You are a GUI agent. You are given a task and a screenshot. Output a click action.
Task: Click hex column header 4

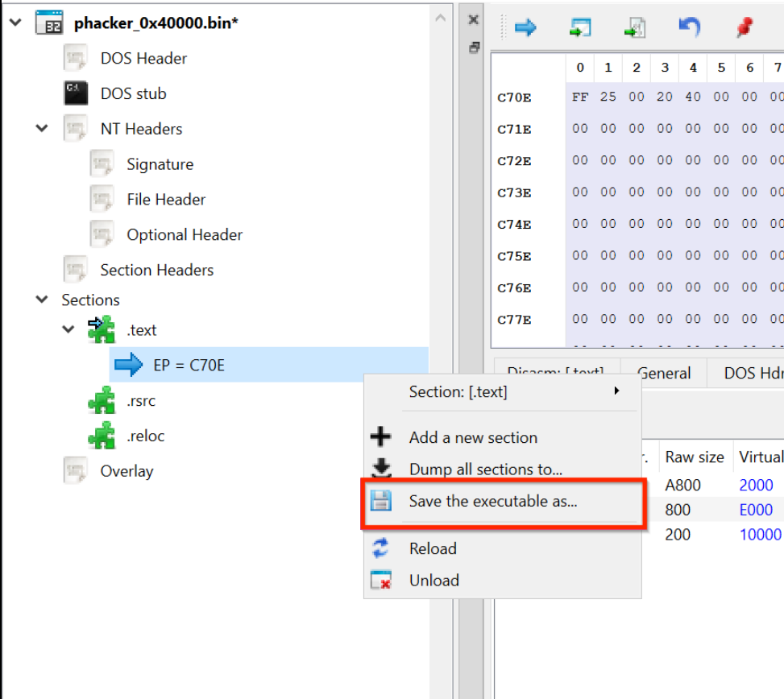(693, 67)
